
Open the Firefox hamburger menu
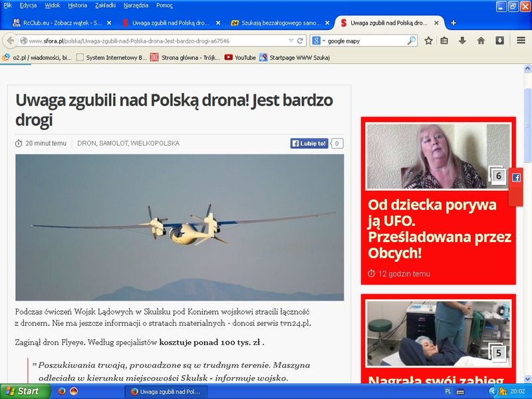(x=521, y=41)
